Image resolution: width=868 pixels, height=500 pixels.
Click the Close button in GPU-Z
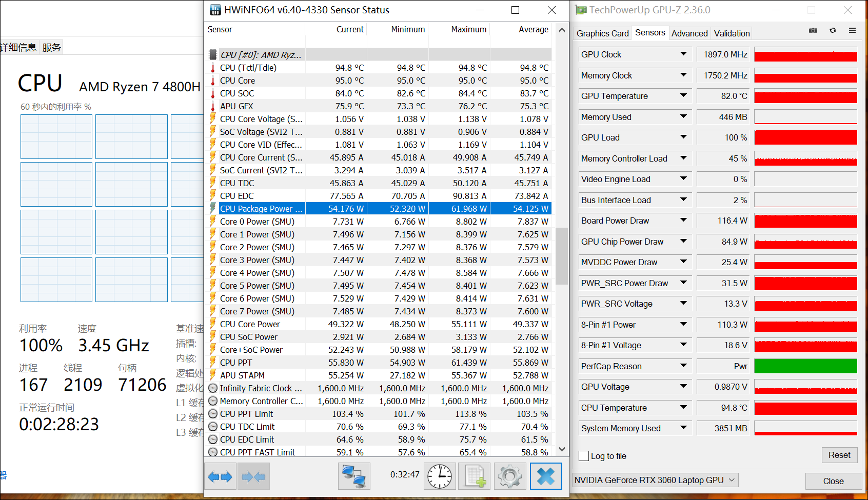point(833,481)
